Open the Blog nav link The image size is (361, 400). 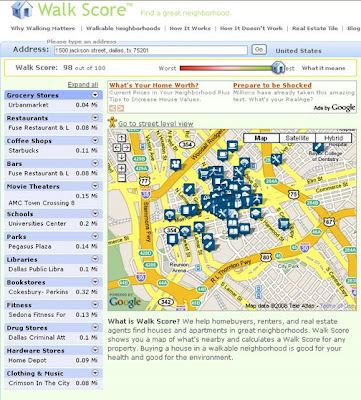[x=354, y=28]
